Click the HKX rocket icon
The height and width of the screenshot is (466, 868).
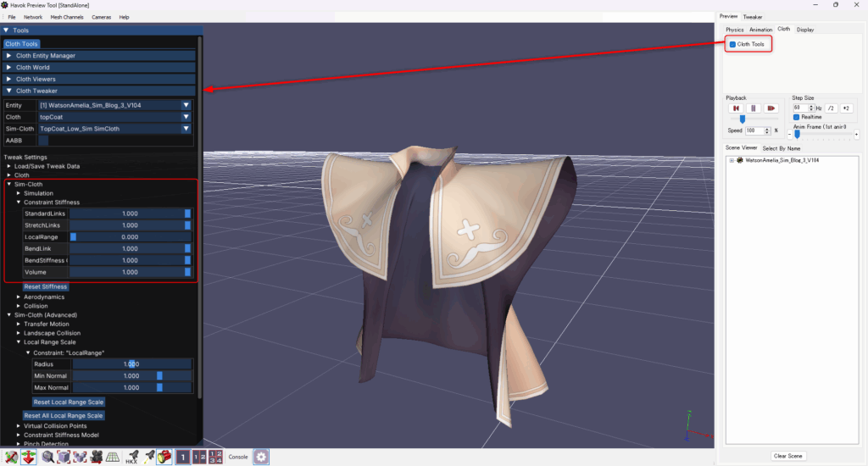coord(132,457)
